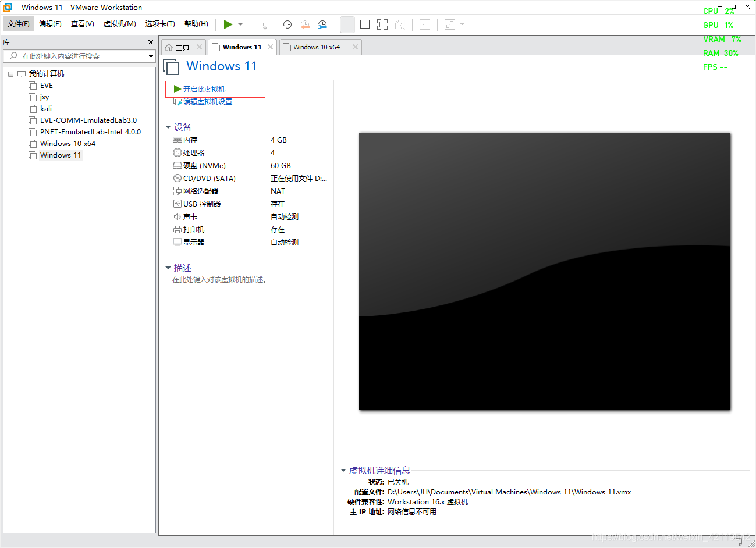The width and height of the screenshot is (756, 548).
Task: Click the 处理器 device row
Action: 250,153
